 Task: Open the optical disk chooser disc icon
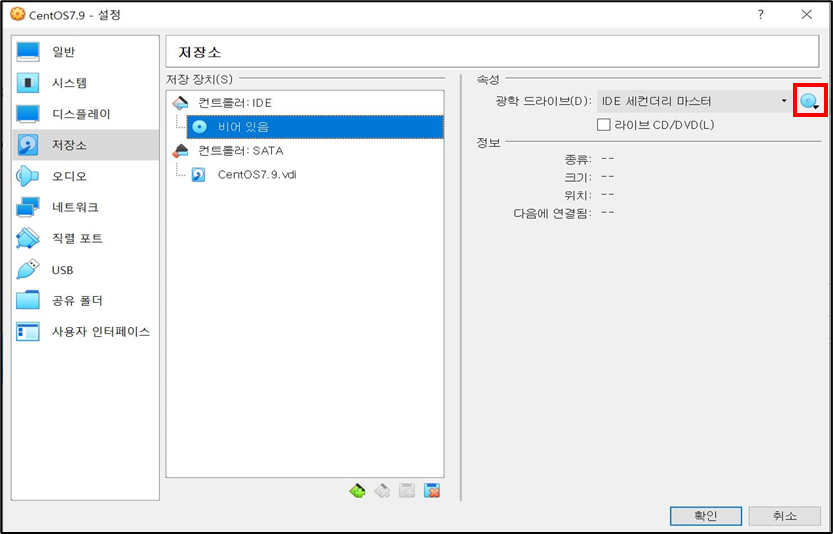(810, 101)
